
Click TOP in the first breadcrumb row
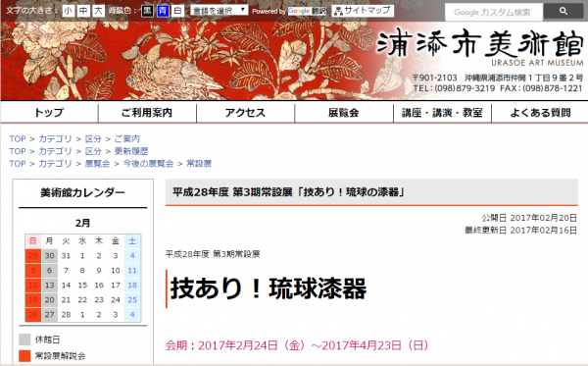[18, 139]
